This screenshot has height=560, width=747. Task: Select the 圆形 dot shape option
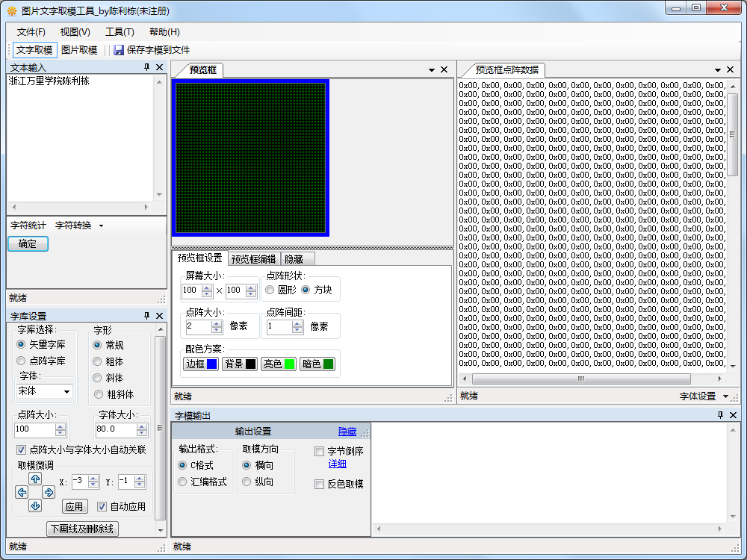(x=270, y=290)
